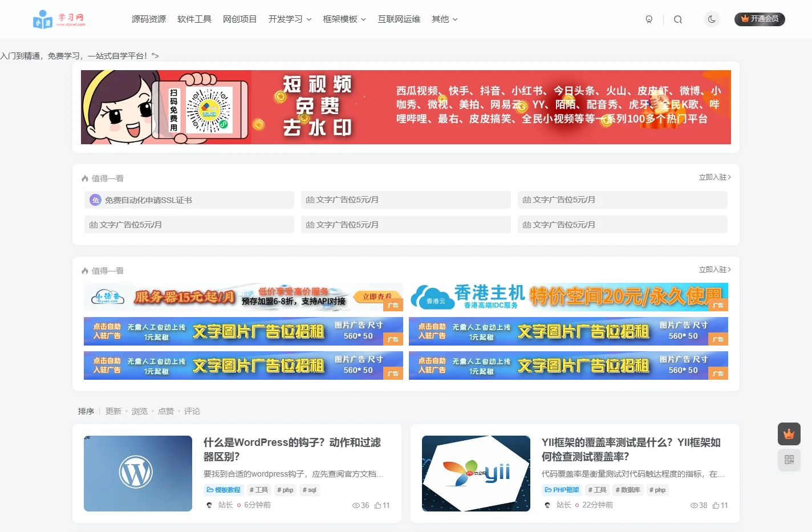This screenshot has width=812, height=532.
Task: Sort posts by 更新
Action: pyautogui.click(x=113, y=411)
